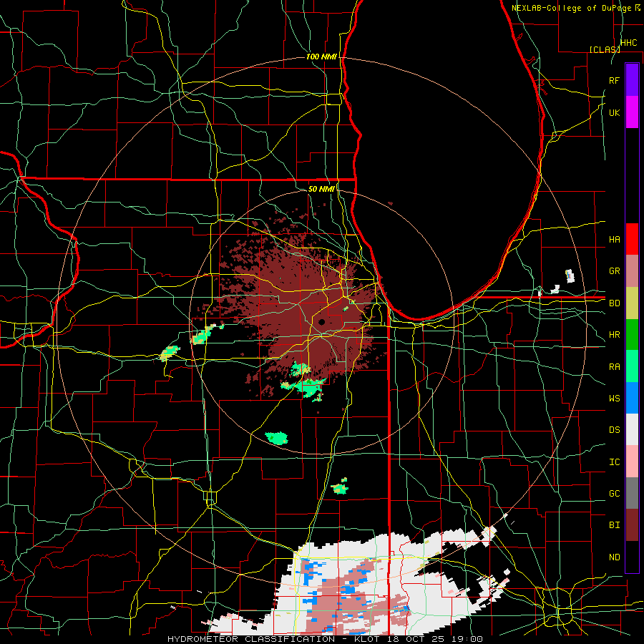Click the '19:00' timestamp text
Image resolution: width=644 pixels, height=644 pixels.
click(x=467, y=639)
